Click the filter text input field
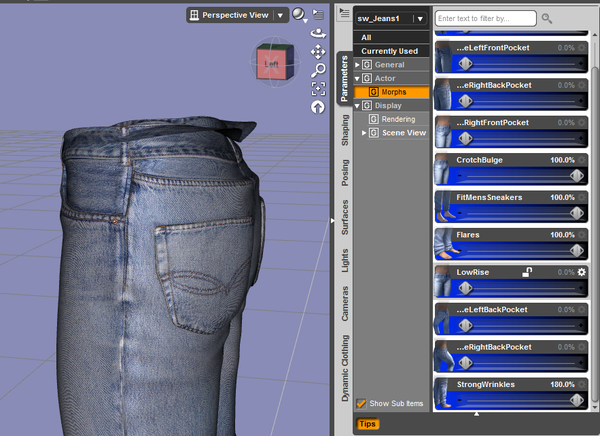600x436 pixels. point(485,18)
